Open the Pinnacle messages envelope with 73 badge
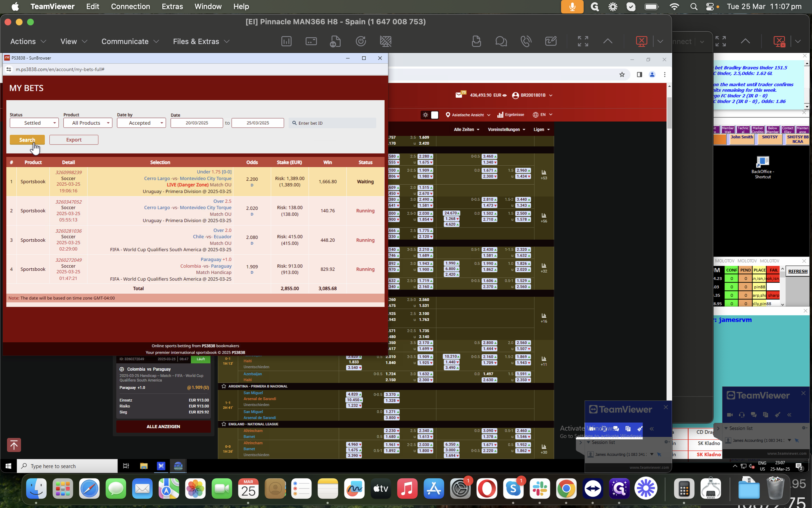 pyautogui.click(x=459, y=95)
